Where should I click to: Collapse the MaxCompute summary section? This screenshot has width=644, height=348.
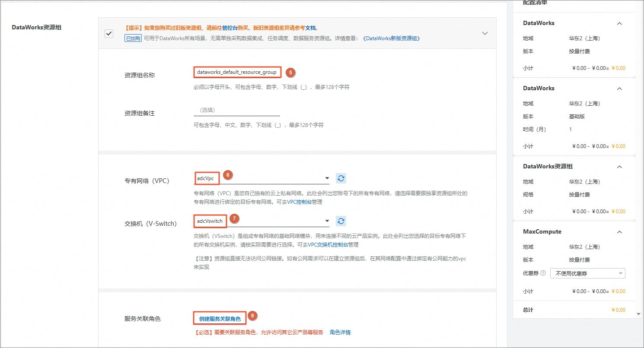pos(619,232)
